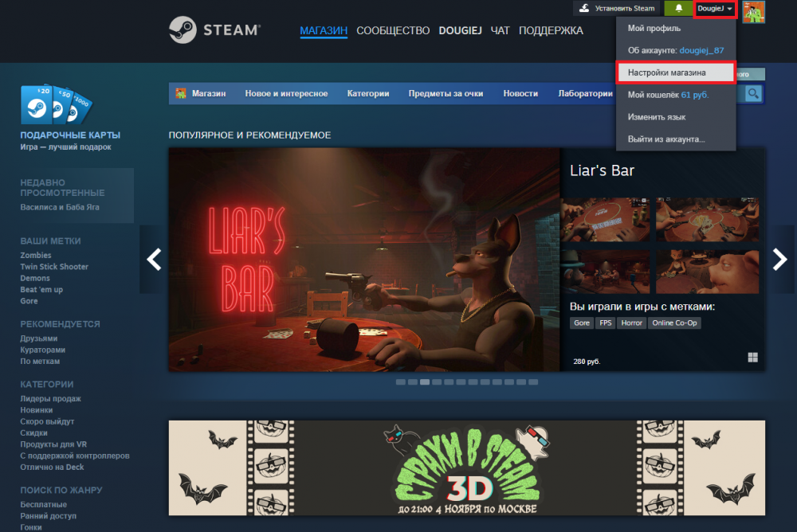
Task: Click the search magnifier icon
Action: pyautogui.click(x=753, y=94)
